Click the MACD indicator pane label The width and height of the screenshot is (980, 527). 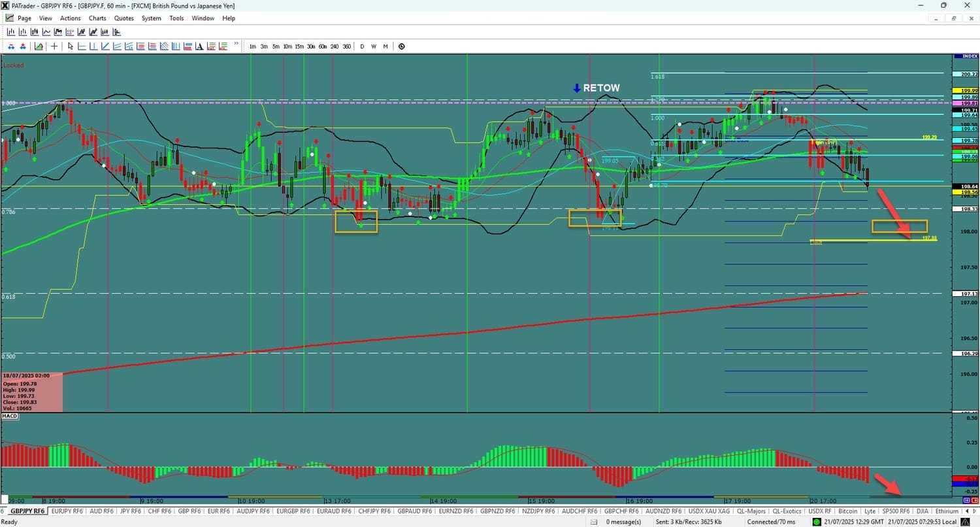point(9,416)
